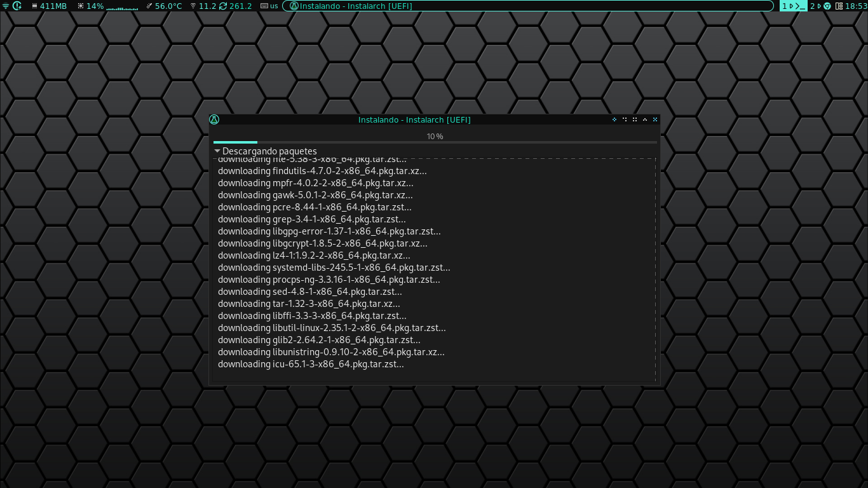Screen dimensions: 868x488
Task: Click the blue diamond titlebar button of Instalarch
Action: point(614,119)
